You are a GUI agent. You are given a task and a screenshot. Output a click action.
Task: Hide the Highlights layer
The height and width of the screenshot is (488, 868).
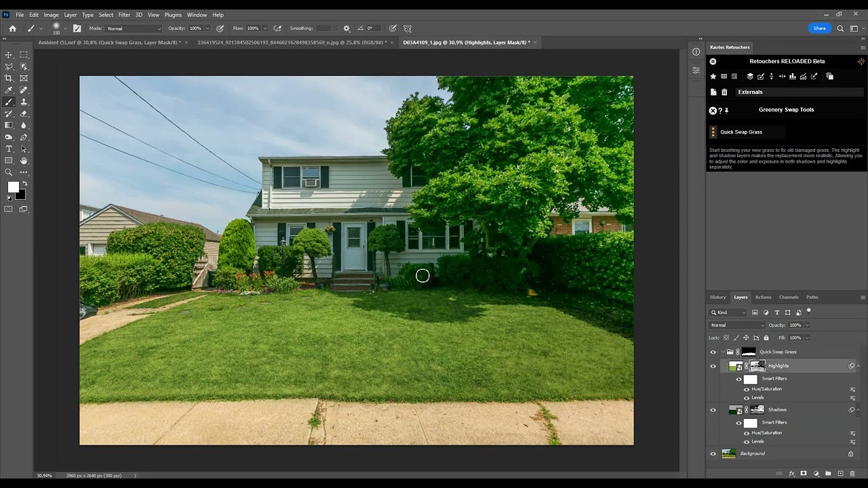(x=713, y=366)
